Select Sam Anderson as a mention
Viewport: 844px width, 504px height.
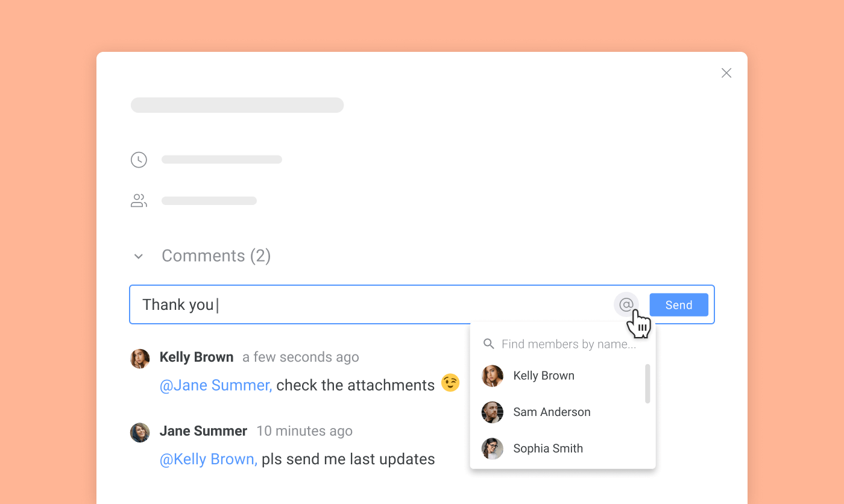[551, 412]
